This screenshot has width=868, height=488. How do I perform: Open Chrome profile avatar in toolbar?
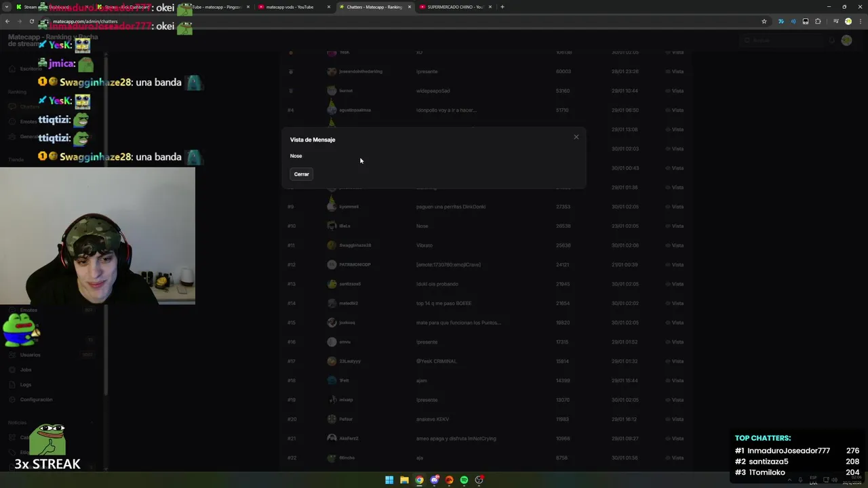(x=848, y=21)
